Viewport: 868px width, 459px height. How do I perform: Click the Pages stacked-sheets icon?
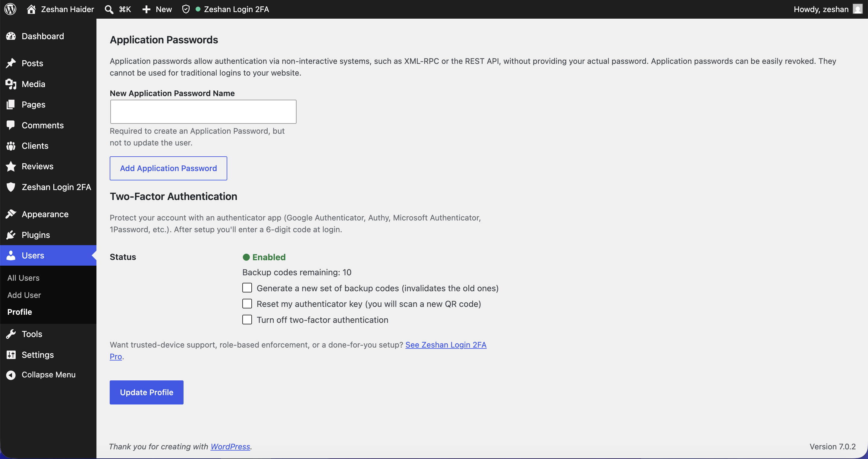coord(11,105)
